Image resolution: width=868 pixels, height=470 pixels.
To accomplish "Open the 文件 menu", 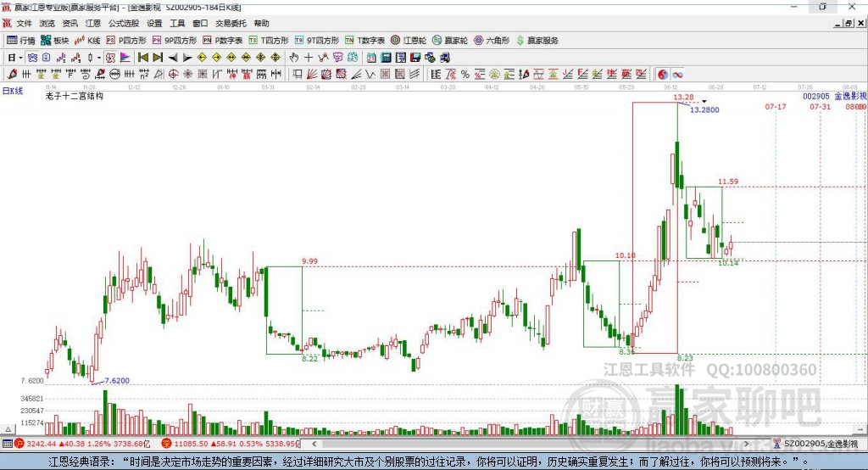I will coord(24,23).
